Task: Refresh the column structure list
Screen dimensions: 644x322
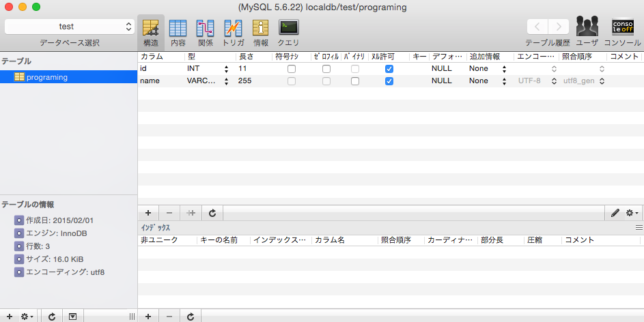Action: [212, 213]
